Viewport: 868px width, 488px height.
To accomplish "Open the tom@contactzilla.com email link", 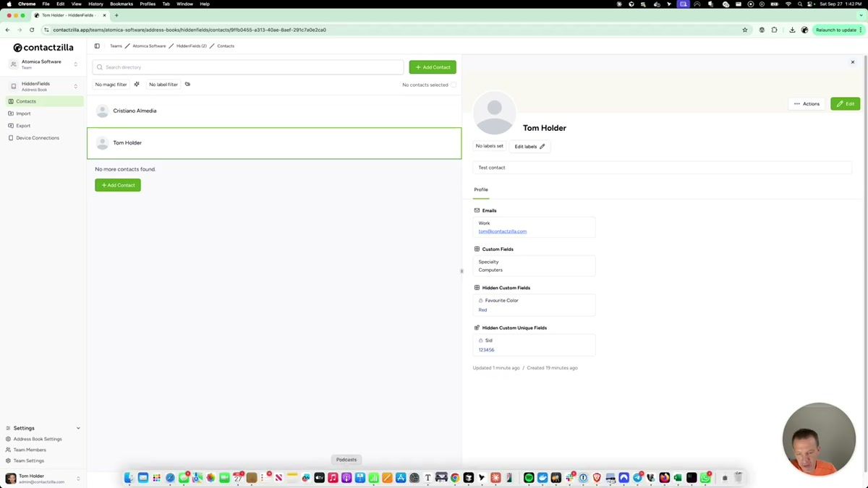I will (502, 231).
